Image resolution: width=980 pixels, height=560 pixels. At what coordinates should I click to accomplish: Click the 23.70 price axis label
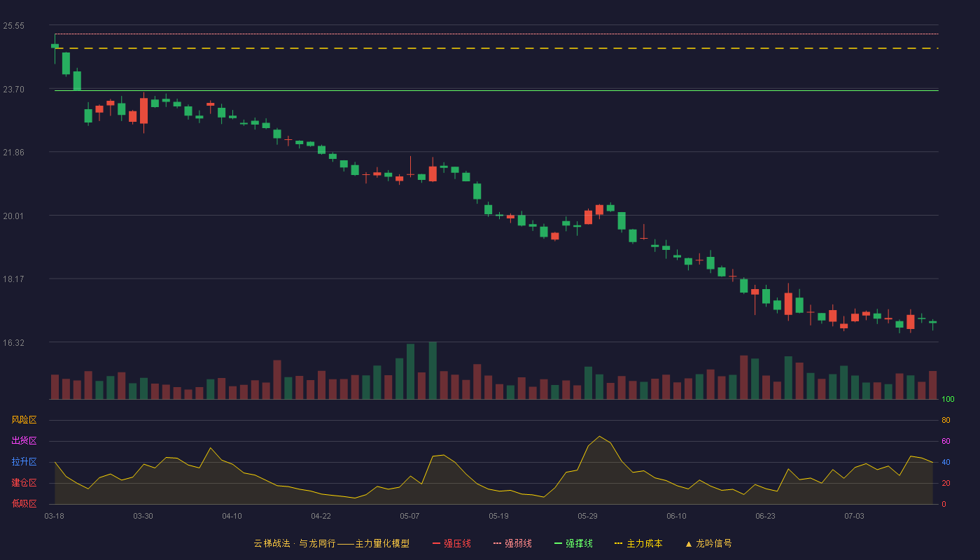[x=14, y=90]
